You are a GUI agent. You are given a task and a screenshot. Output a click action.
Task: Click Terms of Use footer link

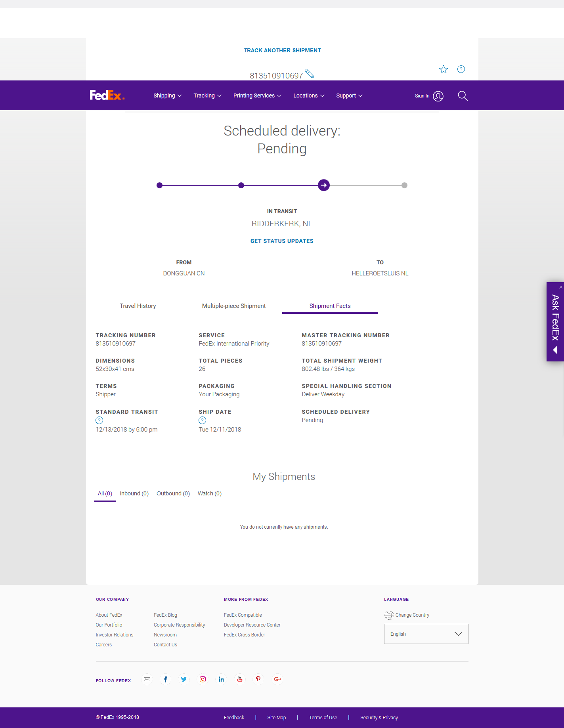(323, 718)
